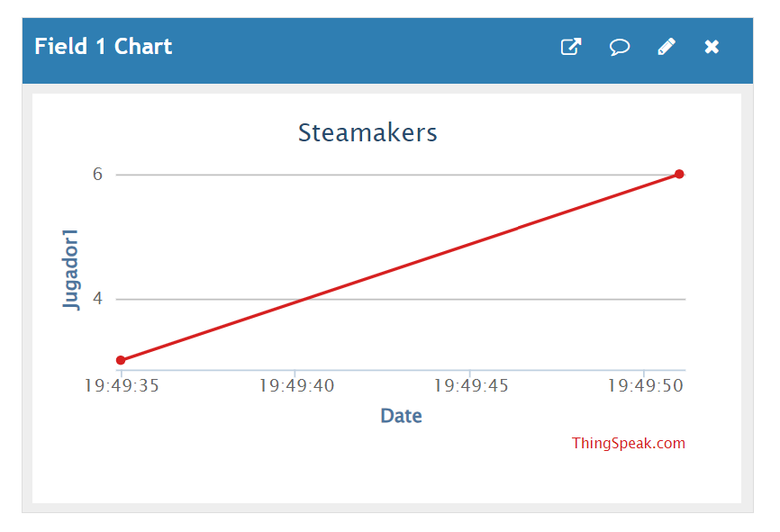This screenshot has width=780, height=532.
Task: Click the 19:49:45 time tick label
Action: point(471,386)
